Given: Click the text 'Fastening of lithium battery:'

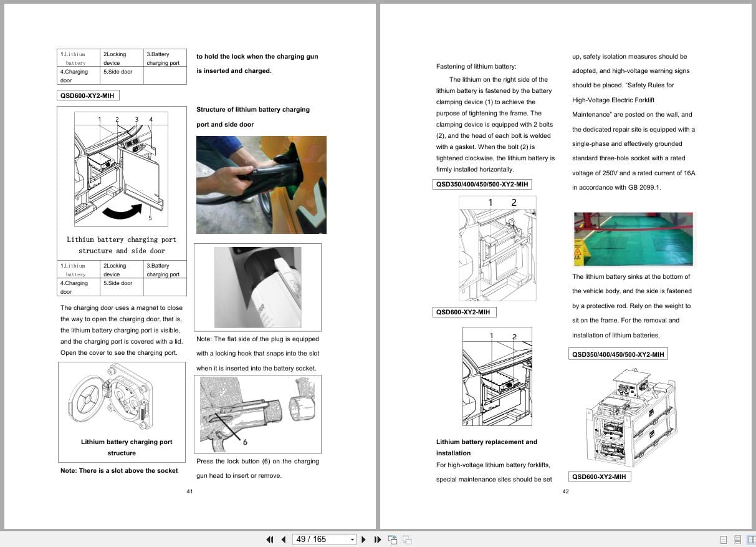Looking at the screenshot, I should point(476,66).
